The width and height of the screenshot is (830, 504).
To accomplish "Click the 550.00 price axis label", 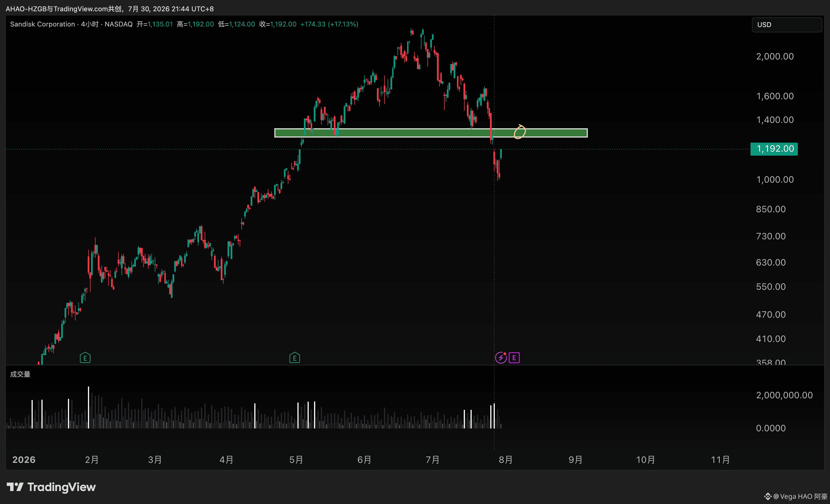I will [x=771, y=287].
